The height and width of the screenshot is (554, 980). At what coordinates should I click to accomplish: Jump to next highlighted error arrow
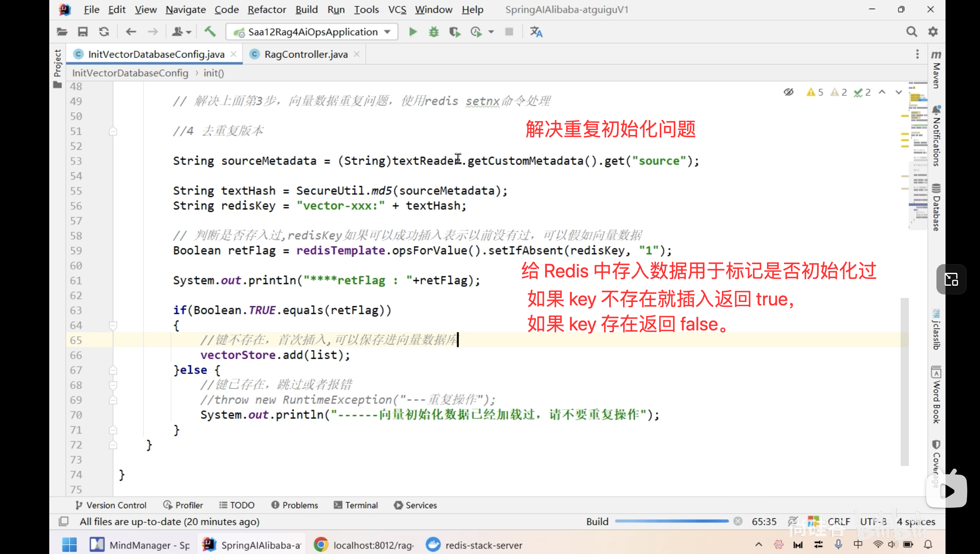pos(899,92)
